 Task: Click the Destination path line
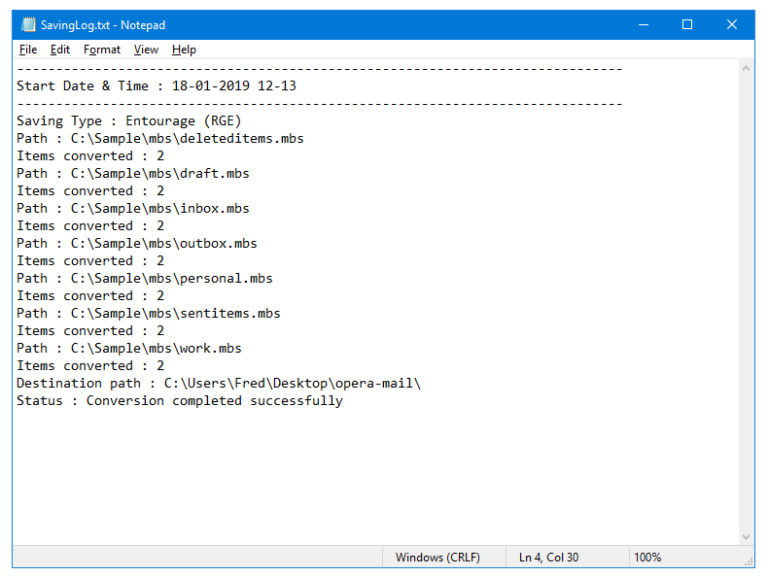(218, 383)
